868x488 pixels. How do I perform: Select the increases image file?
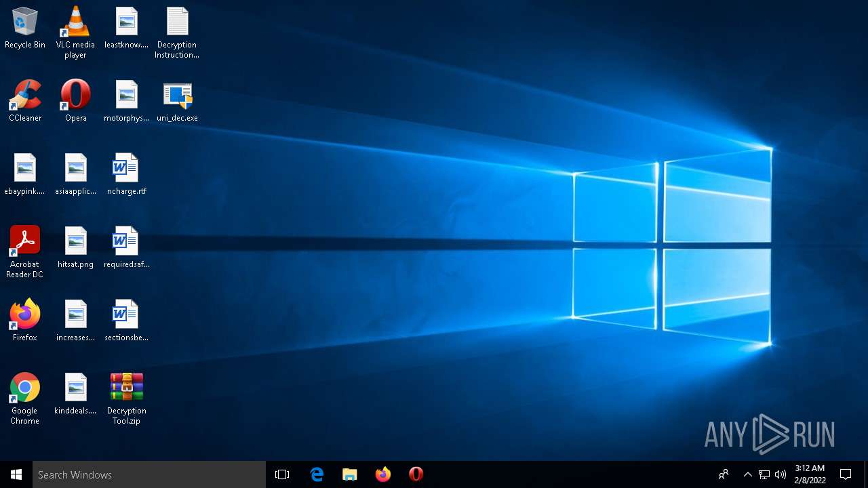(x=75, y=321)
